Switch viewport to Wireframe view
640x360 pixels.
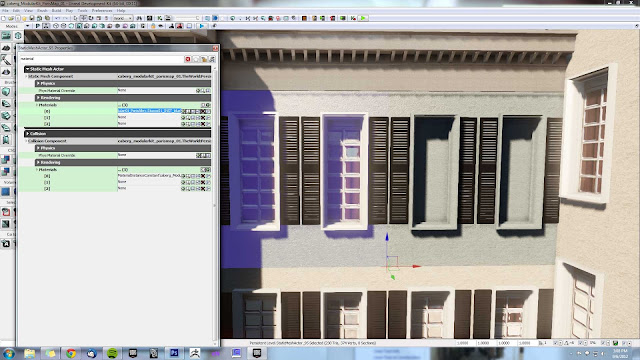point(63,26)
